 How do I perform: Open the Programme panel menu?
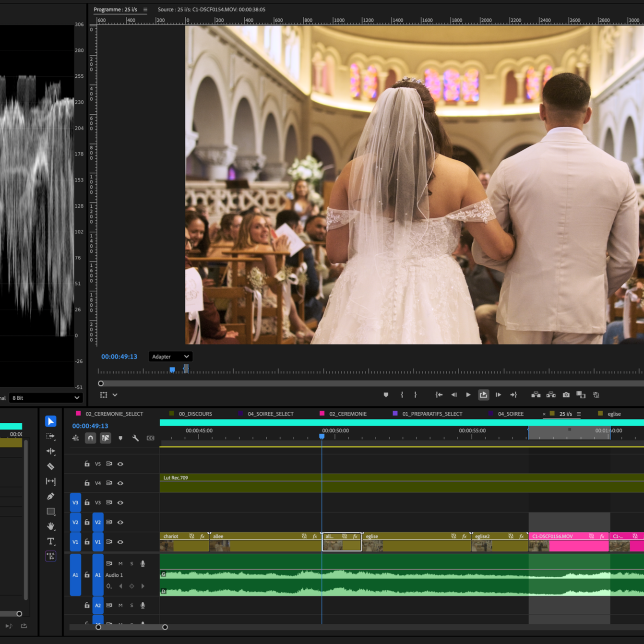[x=145, y=10]
